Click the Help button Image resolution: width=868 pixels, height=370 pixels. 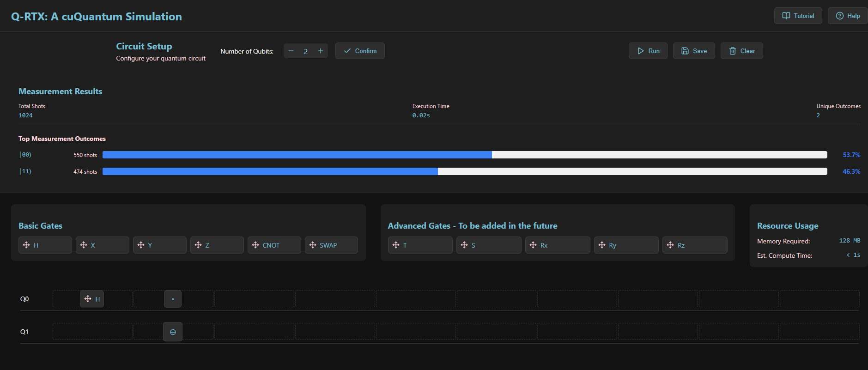848,16
